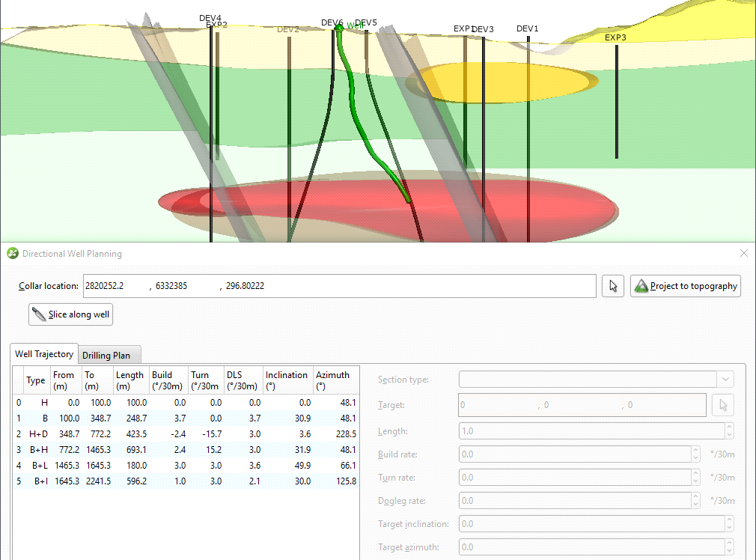The image size is (756, 560).
Task: Click the pick-arrow icon beside Collar location
Action: click(612, 285)
